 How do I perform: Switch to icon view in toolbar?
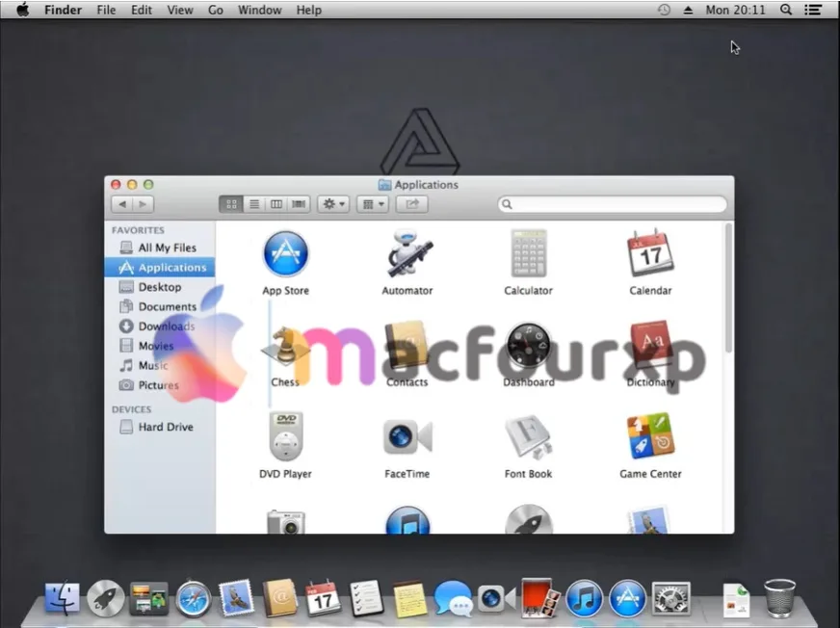231,204
